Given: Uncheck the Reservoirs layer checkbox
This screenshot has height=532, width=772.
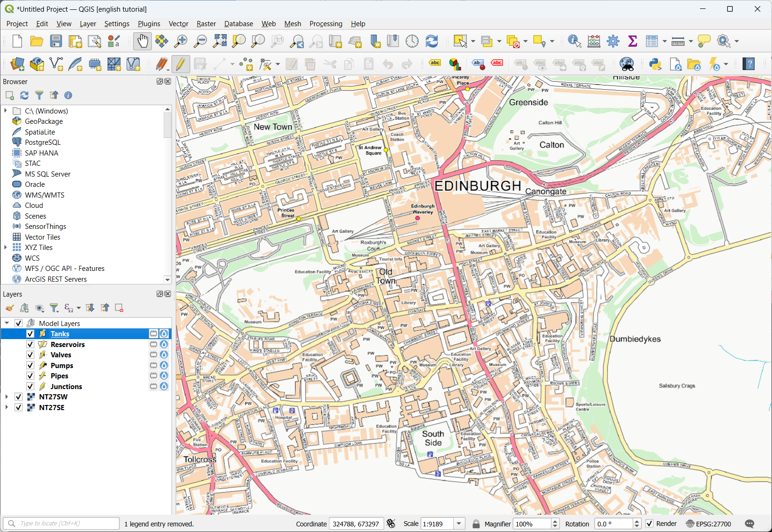Looking at the screenshot, I should (x=30, y=344).
